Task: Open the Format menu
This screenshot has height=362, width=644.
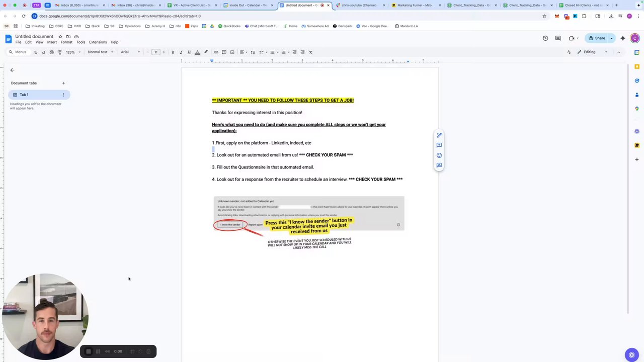Action: [66, 42]
